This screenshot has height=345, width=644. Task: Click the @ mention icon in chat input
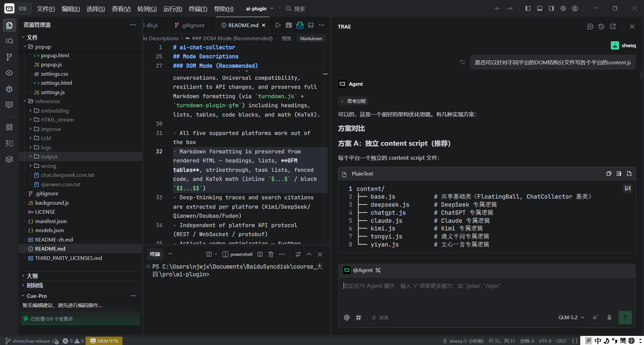(x=347, y=317)
